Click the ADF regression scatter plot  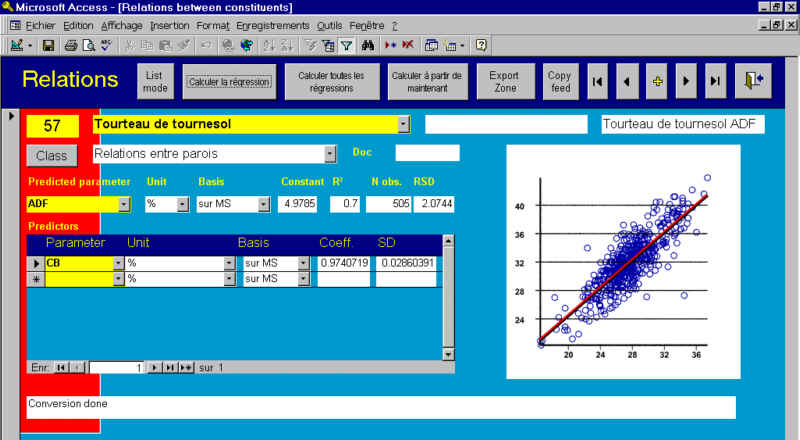pyautogui.click(x=622, y=261)
